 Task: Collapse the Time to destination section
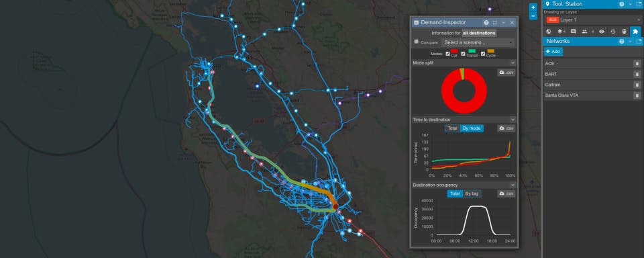[x=513, y=120]
